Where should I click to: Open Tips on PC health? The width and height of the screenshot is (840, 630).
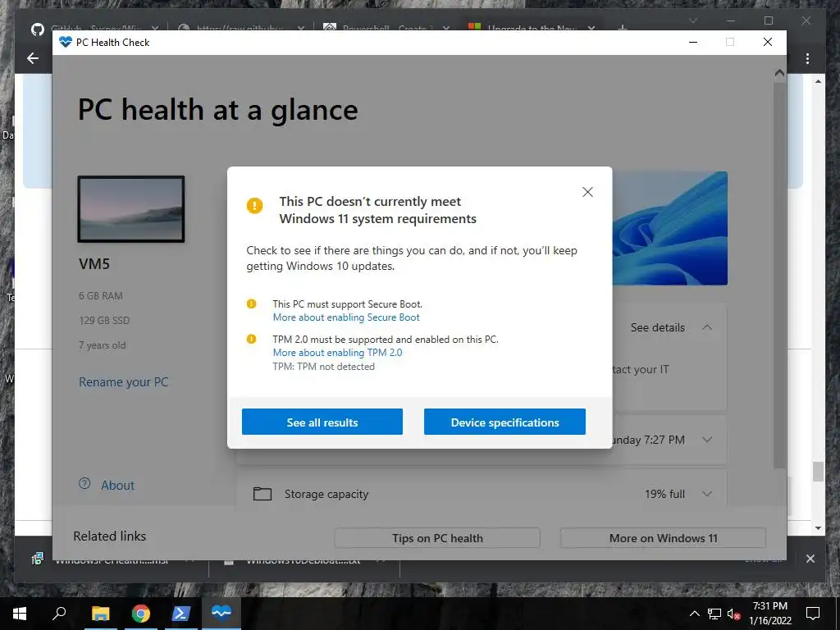pyautogui.click(x=437, y=538)
